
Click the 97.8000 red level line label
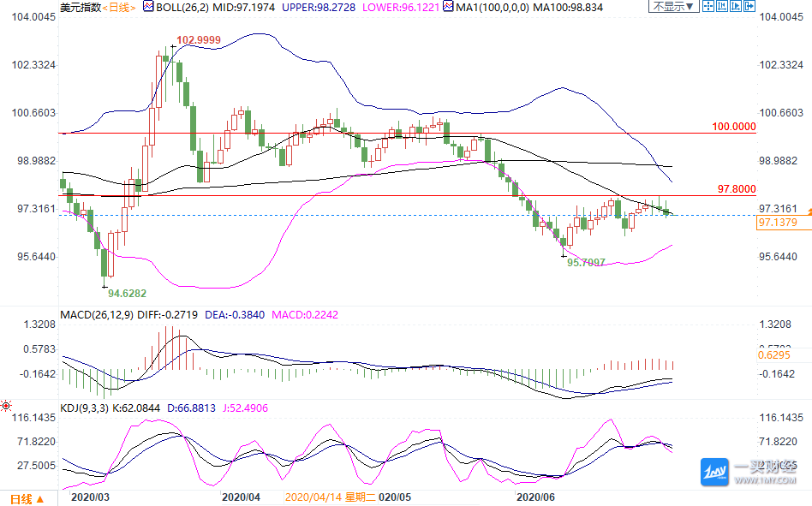(737, 189)
